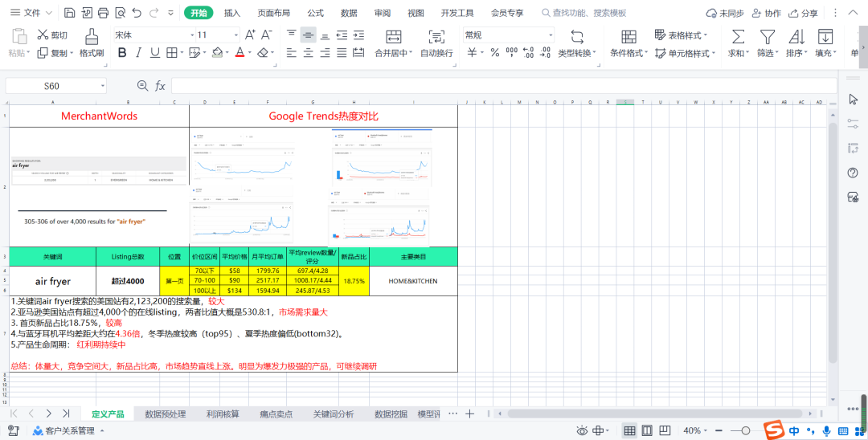Image resolution: width=868 pixels, height=440 pixels.
Task: Click the search box 查找功能、搜索模板
Action: pyautogui.click(x=584, y=13)
